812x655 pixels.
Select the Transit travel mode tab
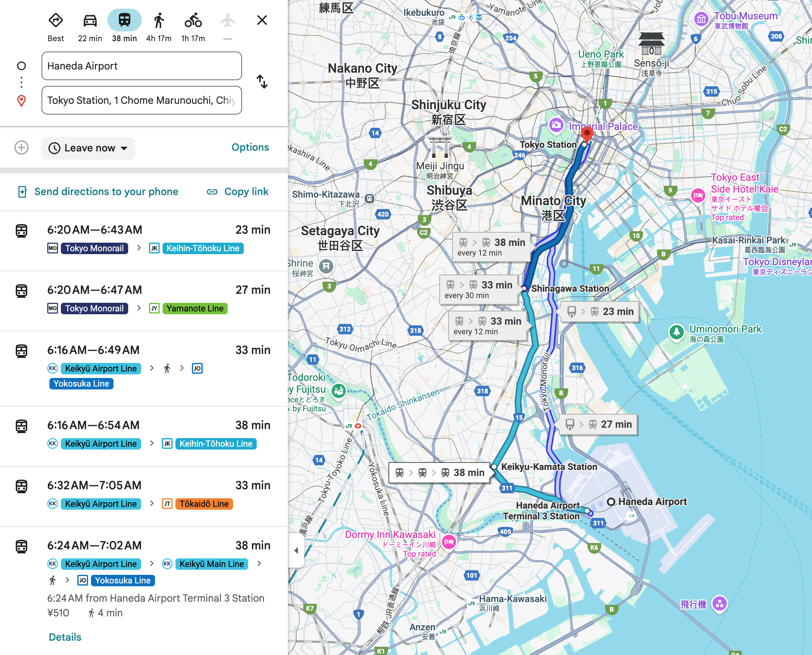(124, 21)
